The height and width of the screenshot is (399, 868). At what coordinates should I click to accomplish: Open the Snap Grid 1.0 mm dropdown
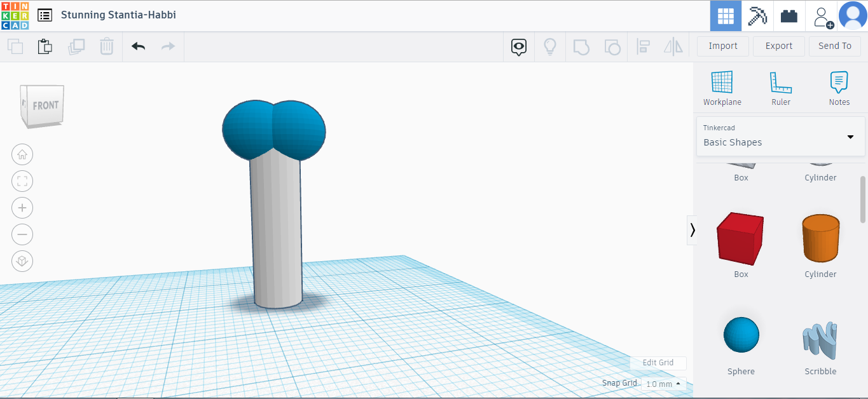663,384
